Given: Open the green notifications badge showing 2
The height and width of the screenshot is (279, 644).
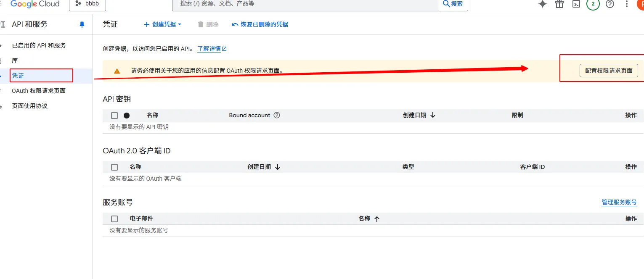Looking at the screenshot, I should tap(593, 4).
